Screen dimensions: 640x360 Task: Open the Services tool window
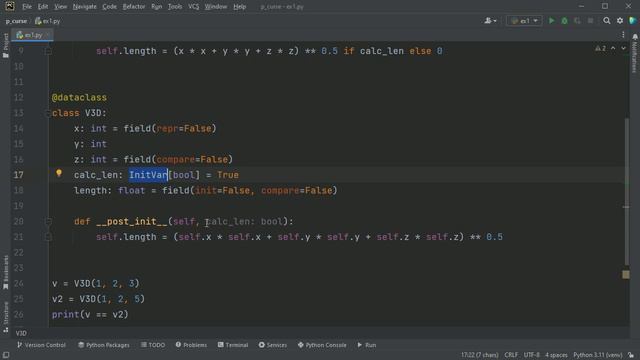(273, 345)
